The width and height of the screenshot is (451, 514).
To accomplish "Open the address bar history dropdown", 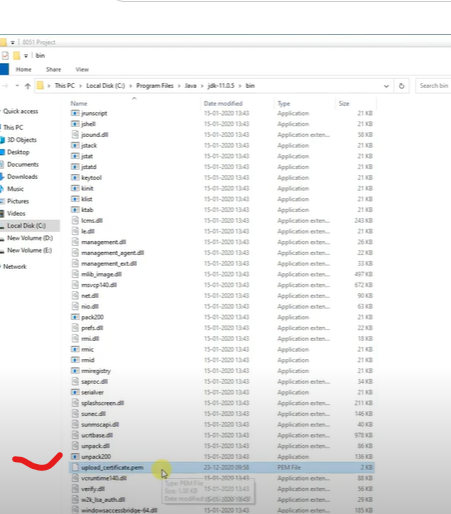I will [386, 86].
